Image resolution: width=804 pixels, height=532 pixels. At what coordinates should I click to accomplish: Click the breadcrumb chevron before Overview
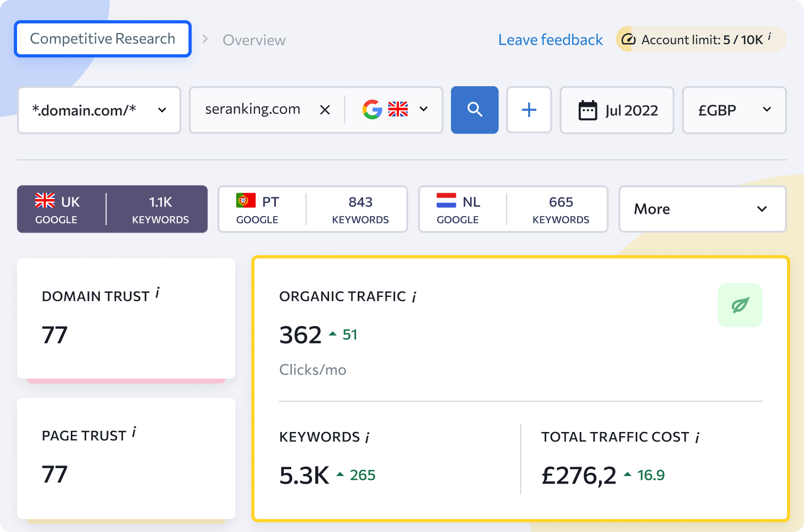click(x=205, y=39)
